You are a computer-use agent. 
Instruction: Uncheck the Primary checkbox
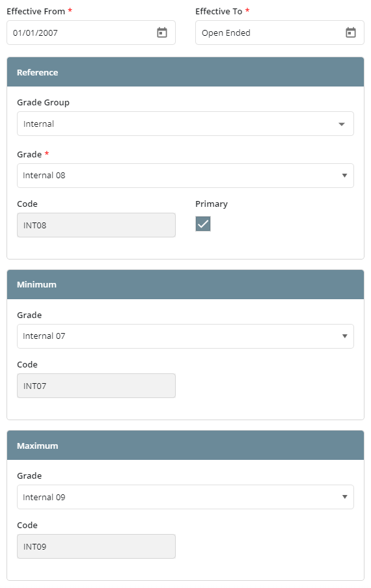[x=203, y=224]
